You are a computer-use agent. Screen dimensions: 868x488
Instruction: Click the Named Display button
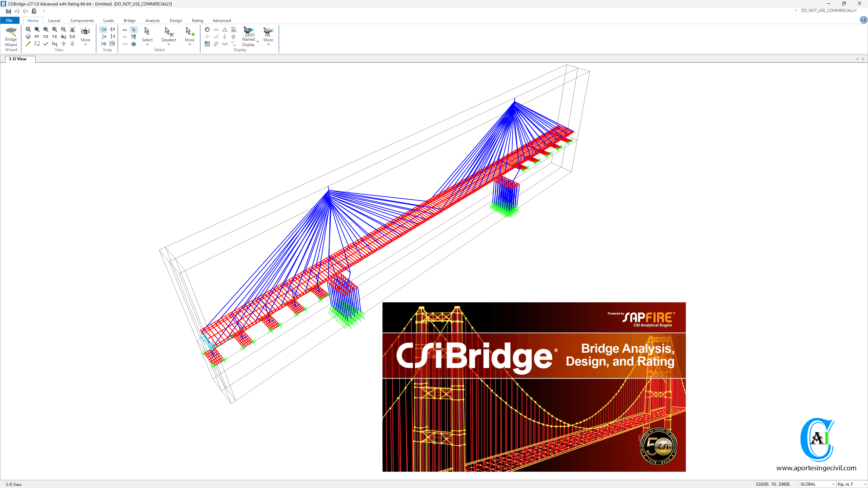[x=249, y=37]
